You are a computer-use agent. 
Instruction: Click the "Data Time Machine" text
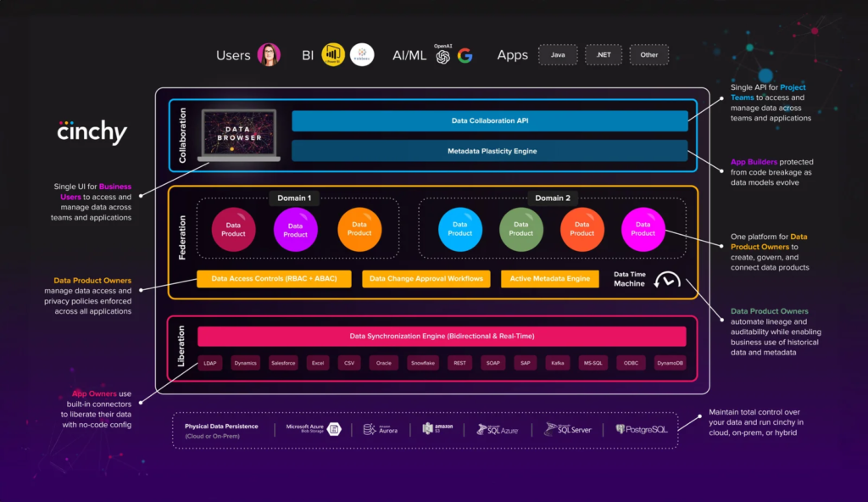[630, 279]
